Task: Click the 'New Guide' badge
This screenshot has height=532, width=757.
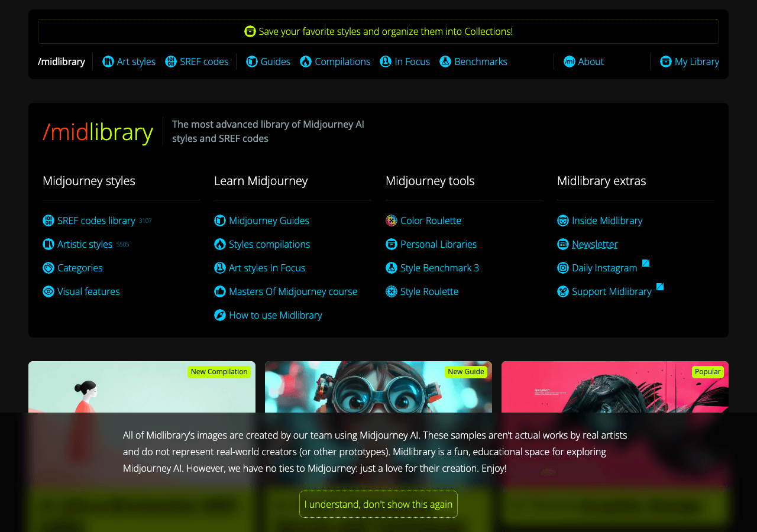Action: coord(466,372)
